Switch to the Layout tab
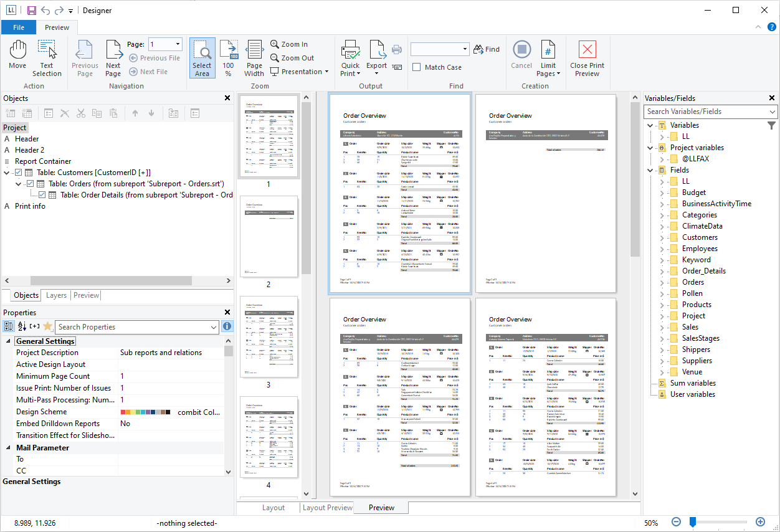This screenshot has width=780, height=532. point(273,508)
